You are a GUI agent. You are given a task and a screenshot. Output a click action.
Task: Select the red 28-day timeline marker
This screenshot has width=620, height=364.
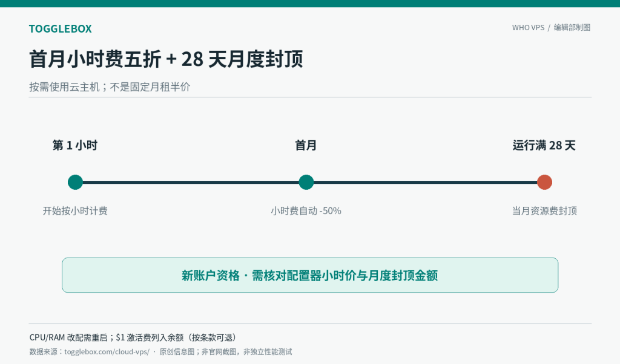[544, 183]
